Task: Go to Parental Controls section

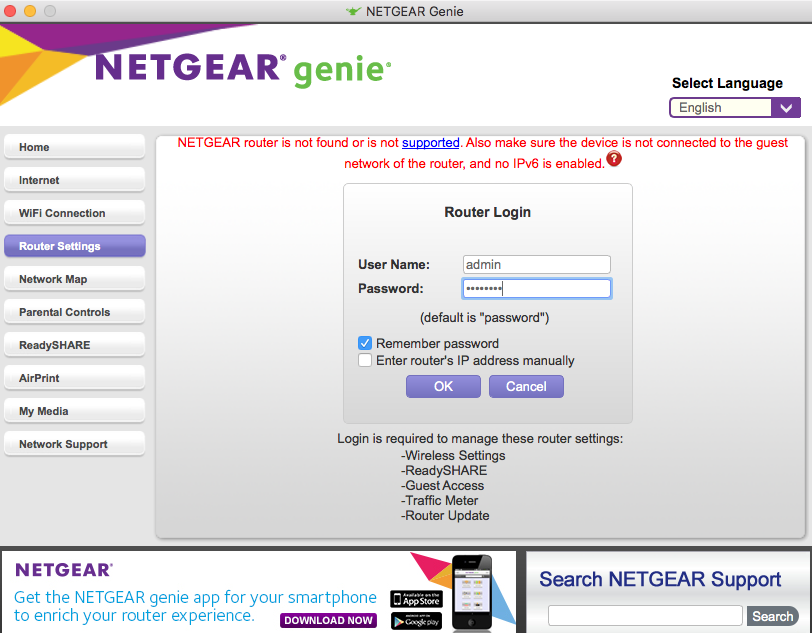Action: click(75, 312)
